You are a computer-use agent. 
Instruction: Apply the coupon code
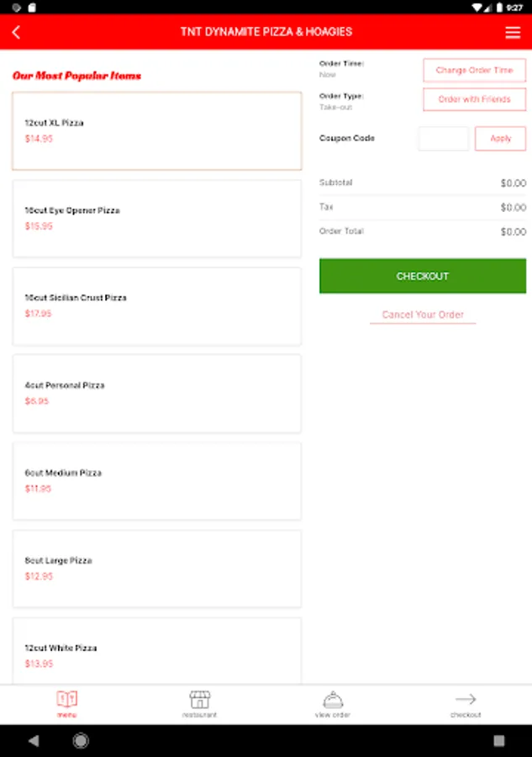(500, 139)
